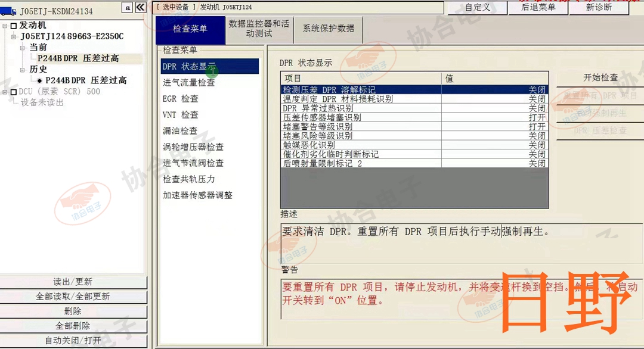644x349 pixels.
Task: Select the 压差传感器堵塞识别 row
Action: [x=414, y=117]
